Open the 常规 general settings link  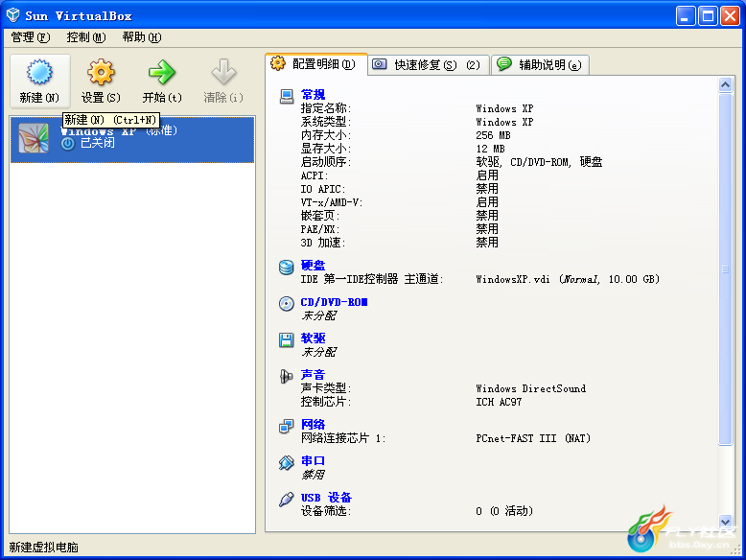coord(313,95)
